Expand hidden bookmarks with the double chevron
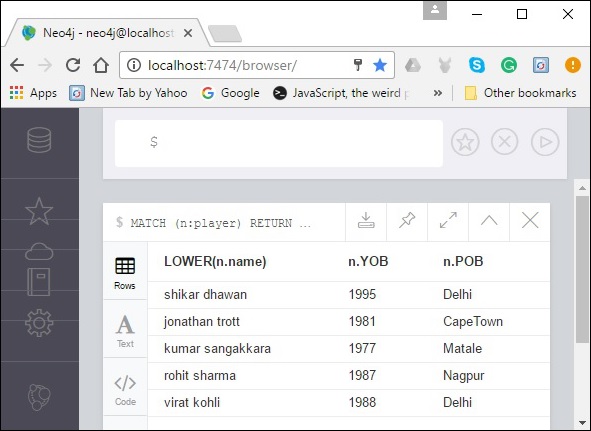The height and width of the screenshot is (431, 591). click(x=438, y=93)
